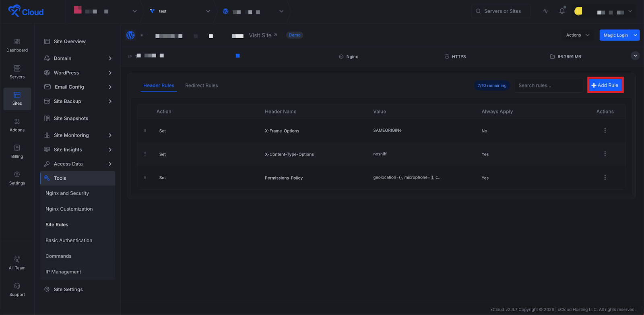Open three-dot actions for X-Frame-Options rule

pos(605,131)
